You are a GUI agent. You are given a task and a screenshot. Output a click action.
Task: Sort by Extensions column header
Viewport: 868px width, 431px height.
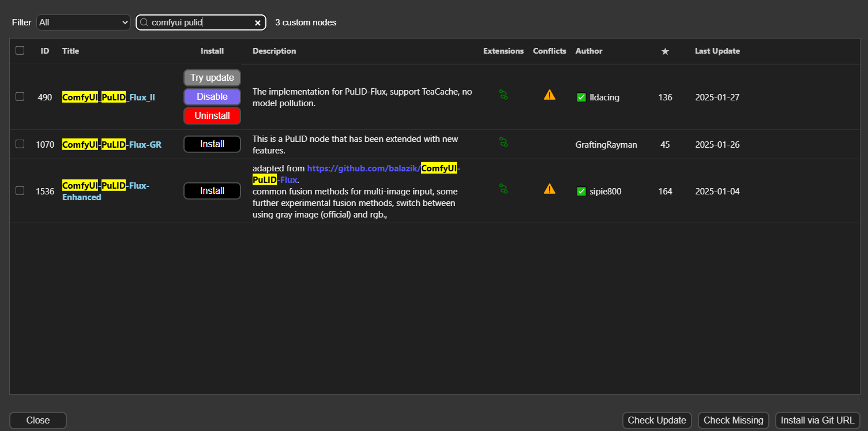pos(503,51)
